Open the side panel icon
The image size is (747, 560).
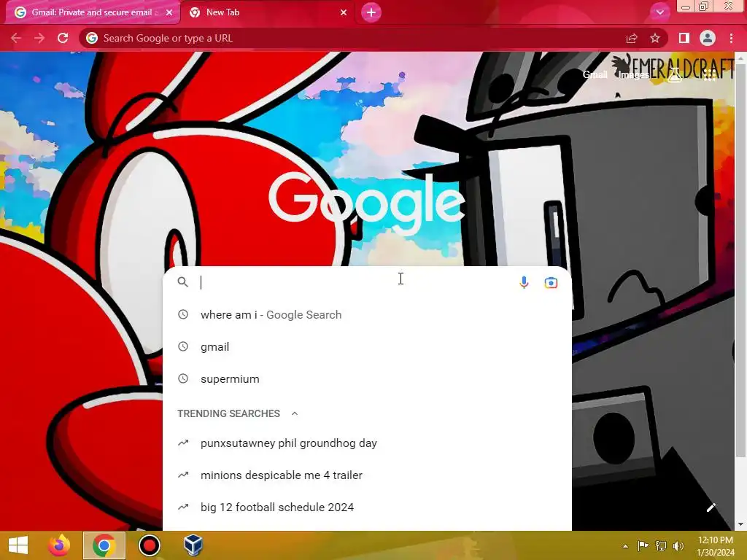[x=684, y=38]
